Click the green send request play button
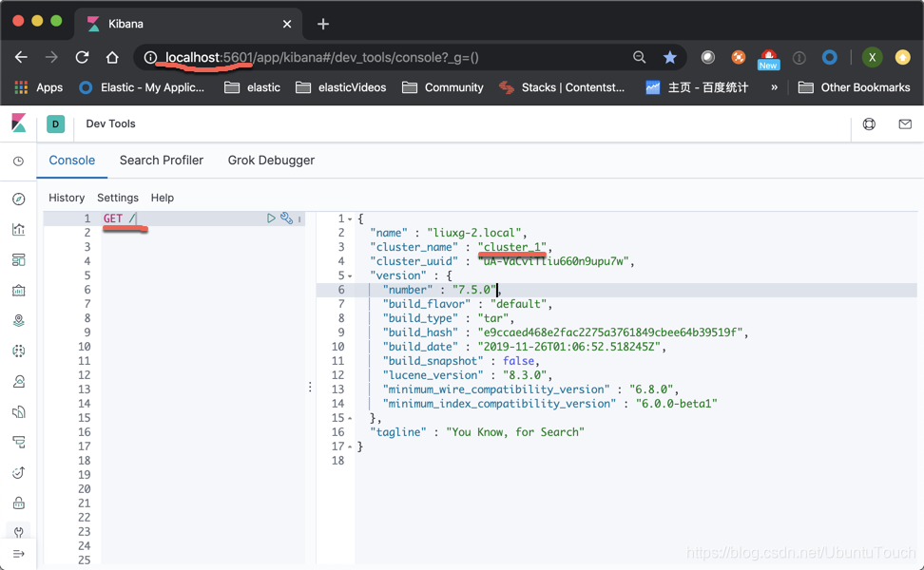 (x=271, y=218)
